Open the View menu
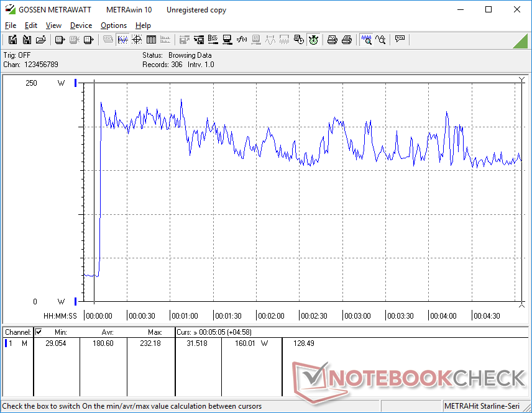The image size is (532, 413). pyautogui.click(x=53, y=25)
